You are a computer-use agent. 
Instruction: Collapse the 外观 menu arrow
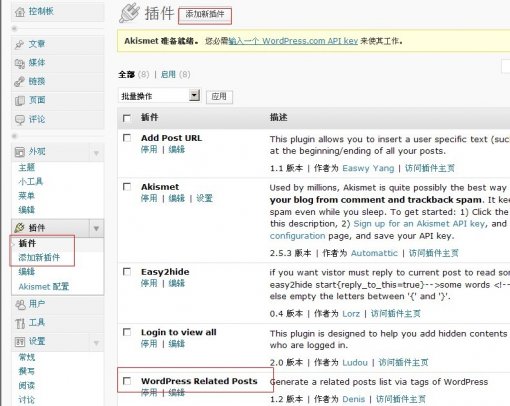point(96,153)
